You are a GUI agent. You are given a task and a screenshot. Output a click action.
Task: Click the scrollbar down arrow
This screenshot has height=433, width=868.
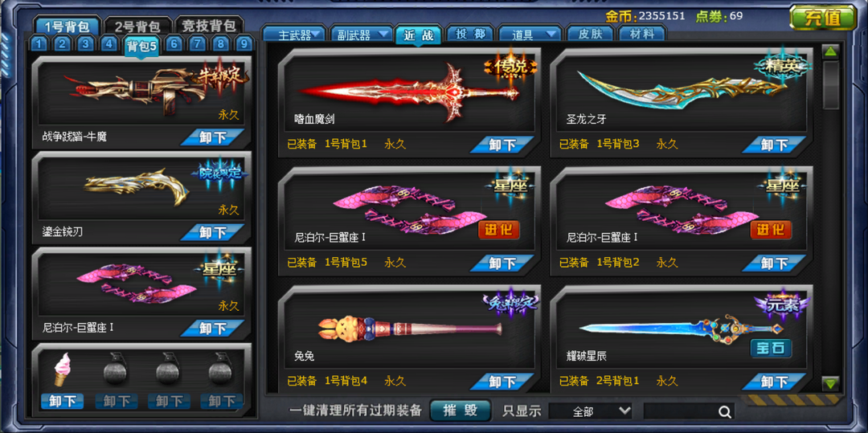coord(830,382)
